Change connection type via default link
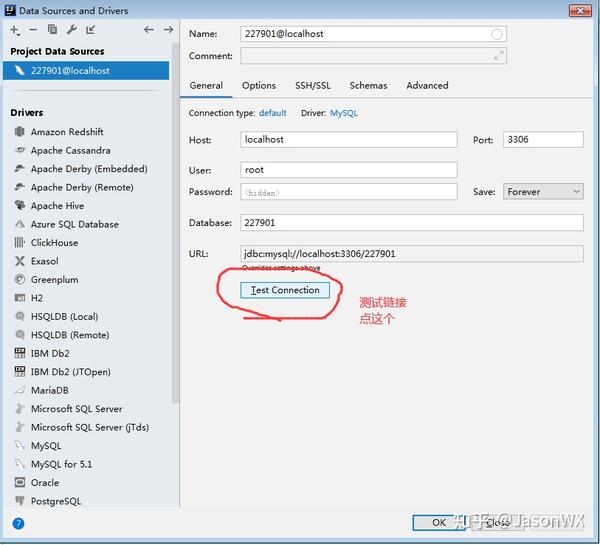Image resolution: width=600 pixels, height=545 pixels. click(x=272, y=113)
